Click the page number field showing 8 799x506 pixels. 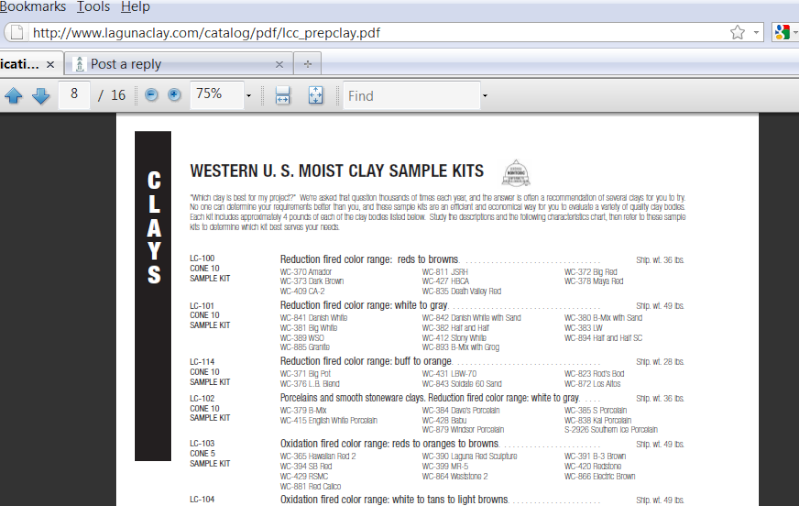click(x=74, y=95)
